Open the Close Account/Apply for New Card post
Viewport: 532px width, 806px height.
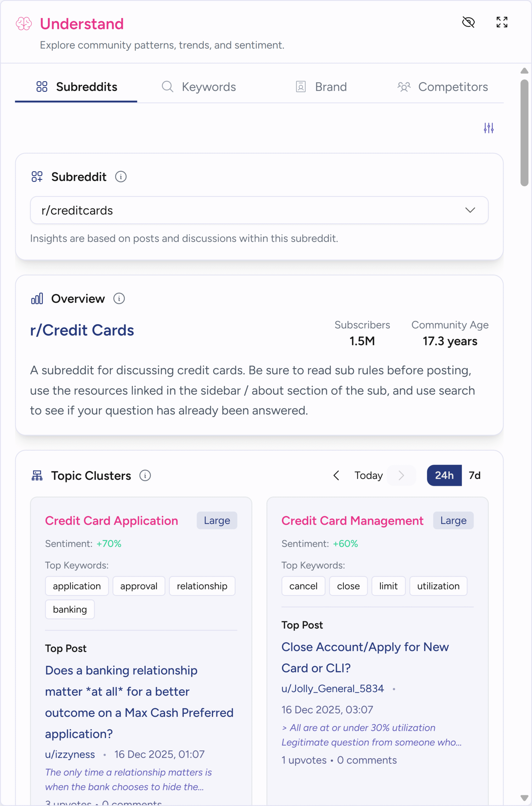pos(365,657)
